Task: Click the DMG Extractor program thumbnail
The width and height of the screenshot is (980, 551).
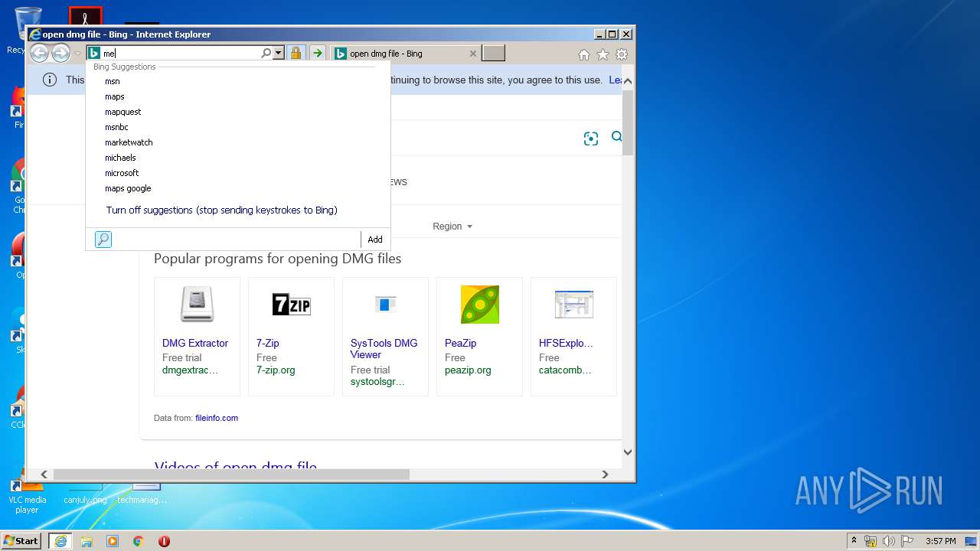Action: pos(197,305)
